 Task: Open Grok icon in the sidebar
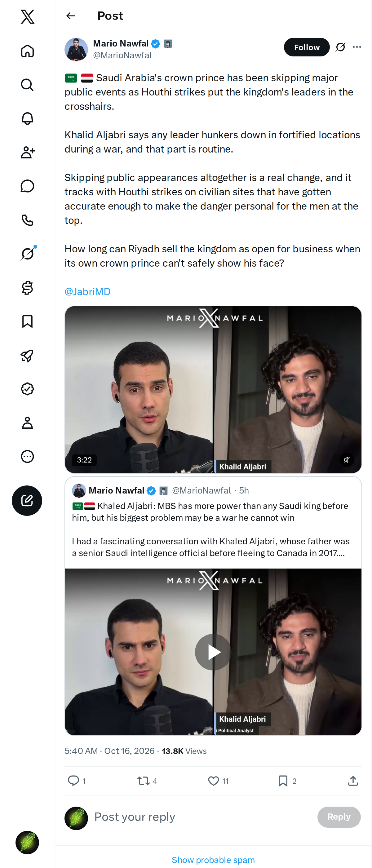[27, 254]
